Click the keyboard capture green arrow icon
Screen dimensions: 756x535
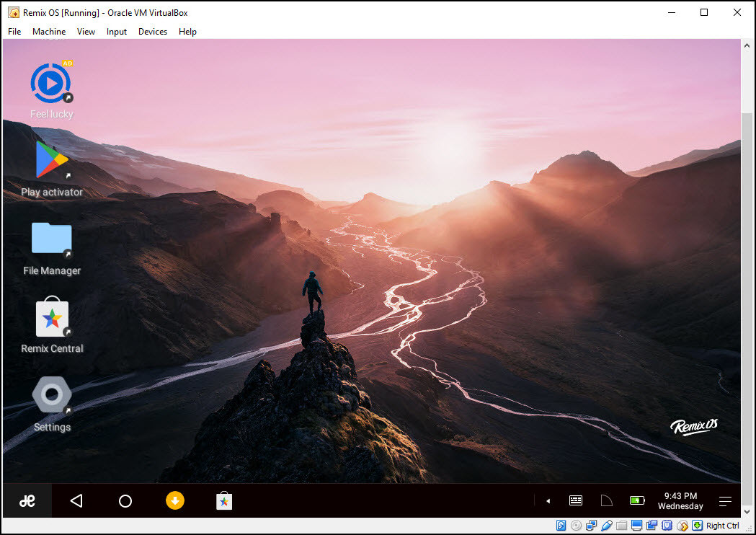coord(697,526)
